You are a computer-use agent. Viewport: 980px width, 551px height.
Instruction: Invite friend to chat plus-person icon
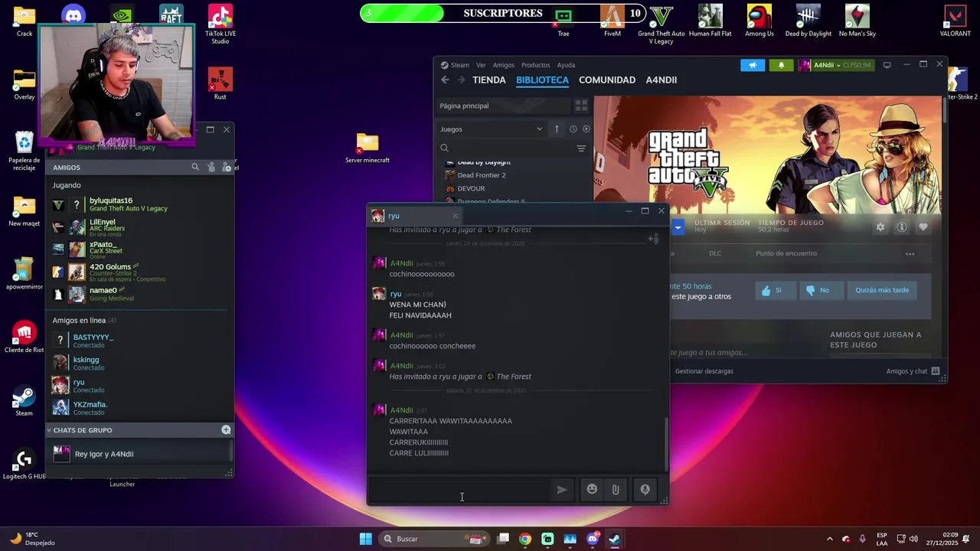(652, 239)
